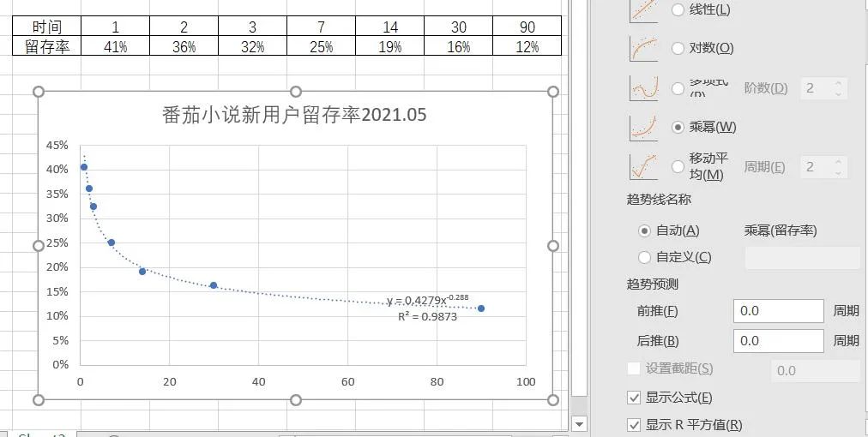Select the polynomial trendline radio option
The height and width of the screenshot is (437, 868).
coord(678,88)
